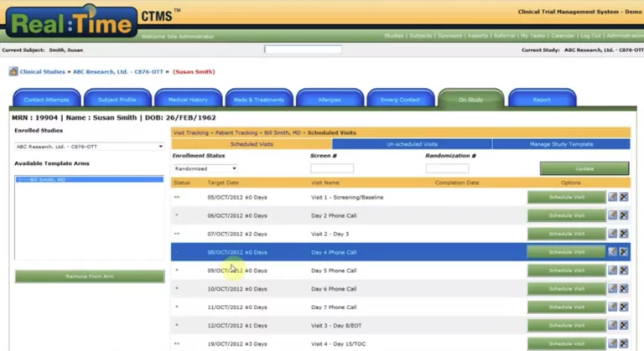644x351 pixels.
Task: Switch to the Medical History tab
Action: click(188, 99)
